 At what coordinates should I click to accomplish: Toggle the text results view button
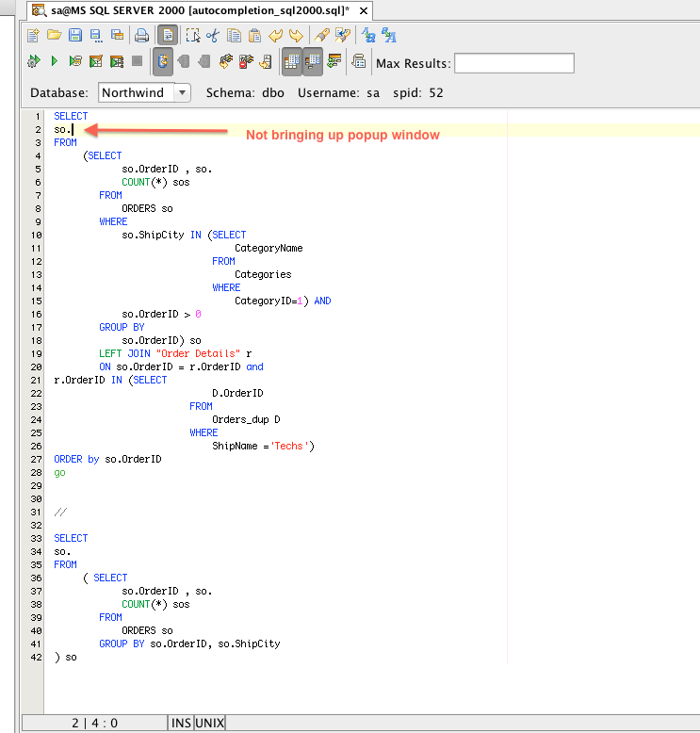point(313,61)
